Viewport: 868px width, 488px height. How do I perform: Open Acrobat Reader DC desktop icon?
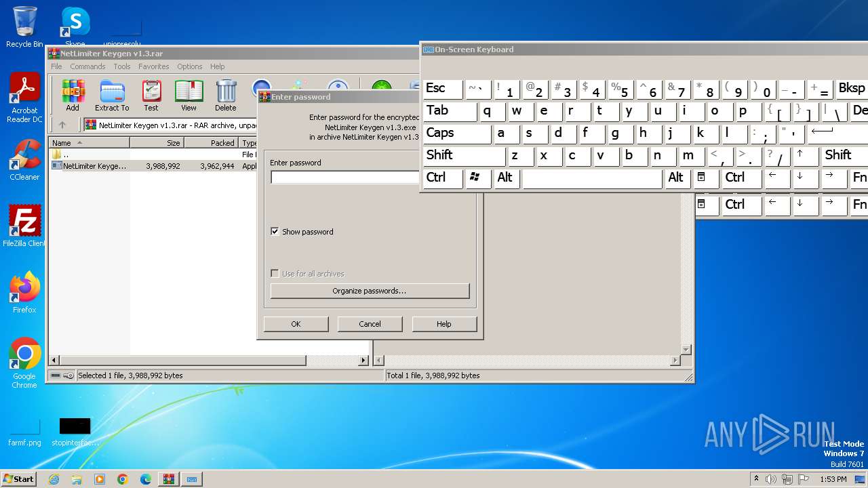[x=24, y=99]
